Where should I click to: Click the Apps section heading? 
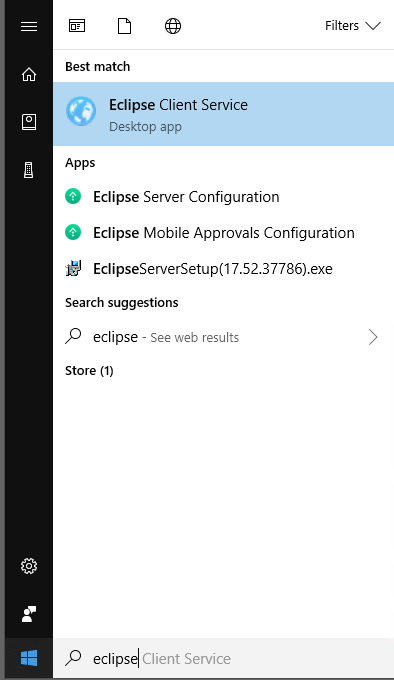coord(80,163)
